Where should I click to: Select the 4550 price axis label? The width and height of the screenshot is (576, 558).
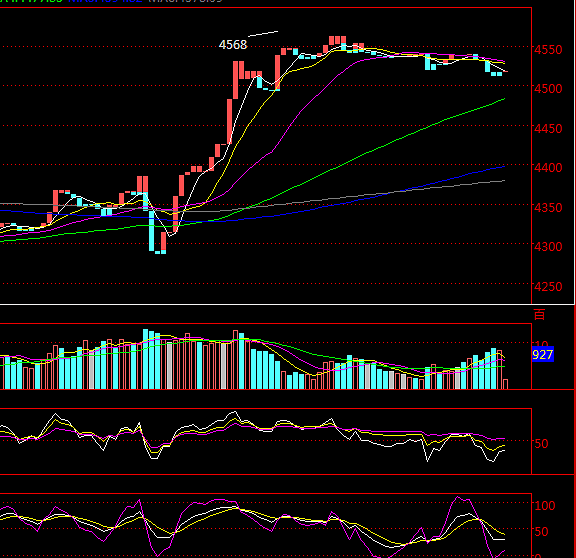(548, 49)
